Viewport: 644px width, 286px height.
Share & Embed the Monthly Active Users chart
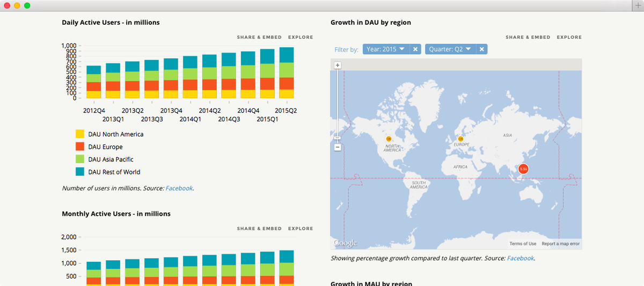click(x=259, y=229)
